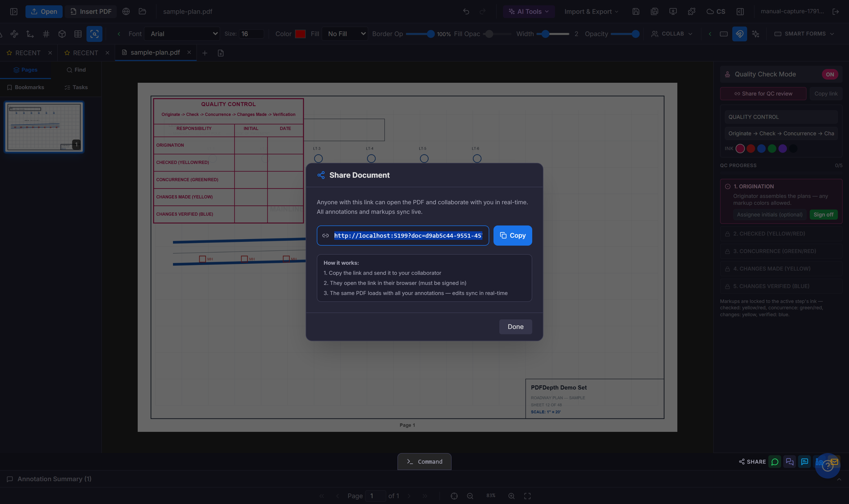Click the sparkles icon beside the magnet
The image size is (849, 504).
pyautogui.click(x=755, y=34)
